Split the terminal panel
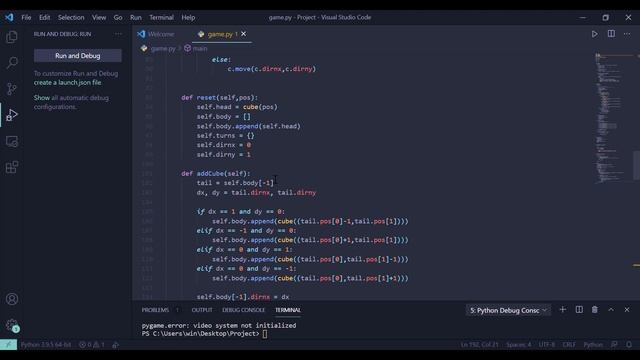This screenshot has height=360, width=640. coord(579,310)
